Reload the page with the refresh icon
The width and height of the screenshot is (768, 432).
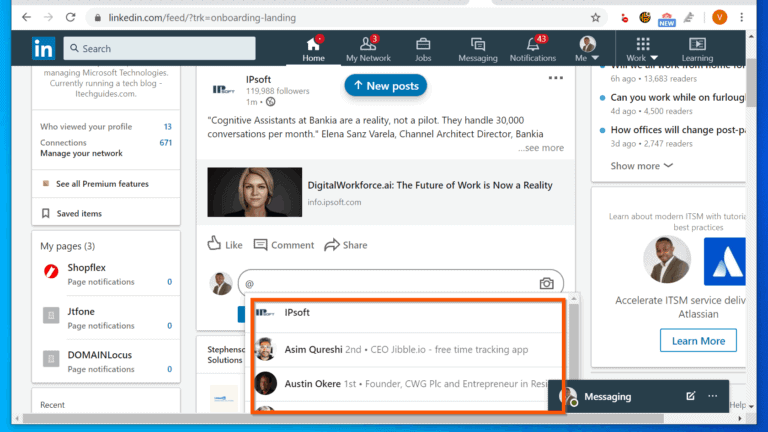point(71,18)
